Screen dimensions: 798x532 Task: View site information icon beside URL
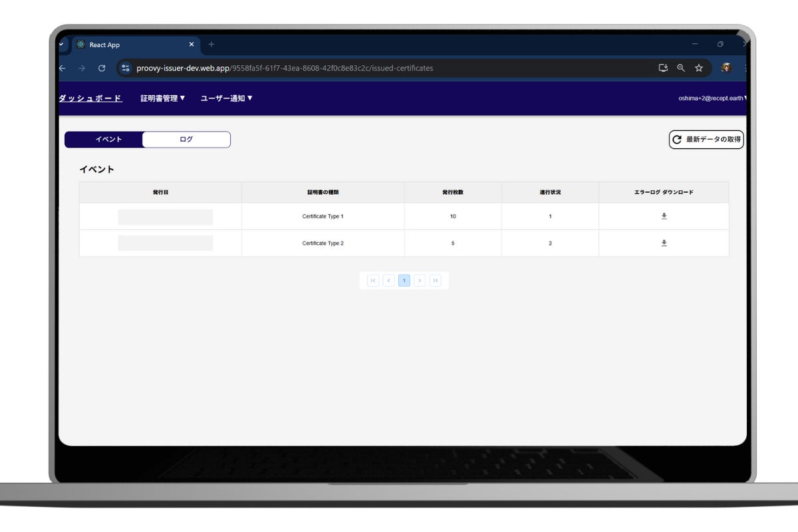click(126, 68)
